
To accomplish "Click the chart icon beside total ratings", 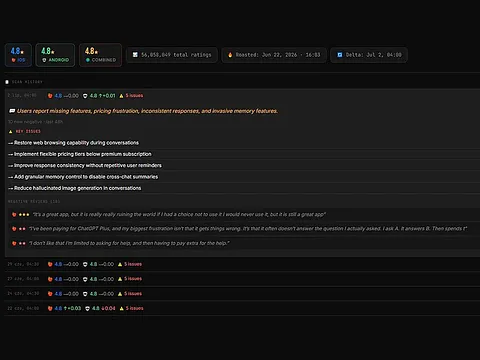I will [135, 55].
